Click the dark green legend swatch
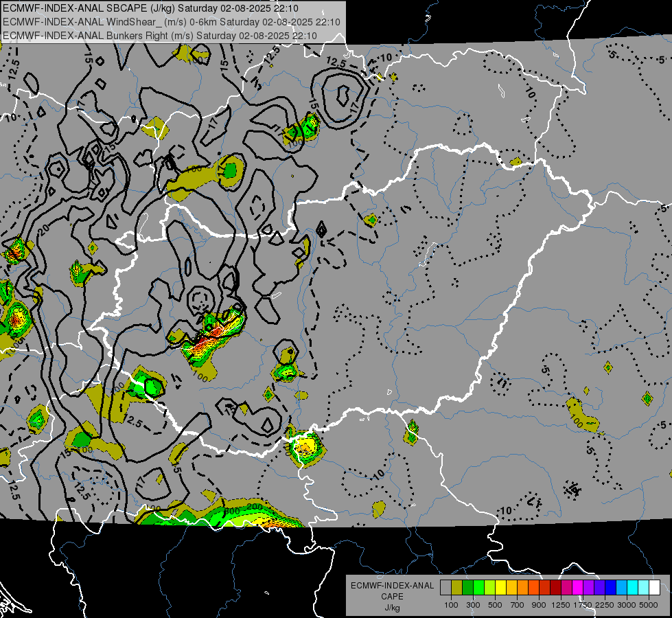 coord(467,587)
